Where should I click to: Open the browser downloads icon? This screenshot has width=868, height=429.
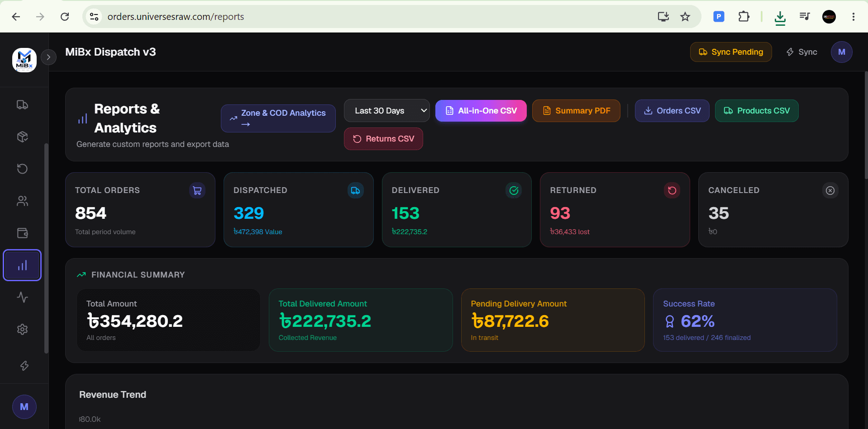[x=780, y=18]
